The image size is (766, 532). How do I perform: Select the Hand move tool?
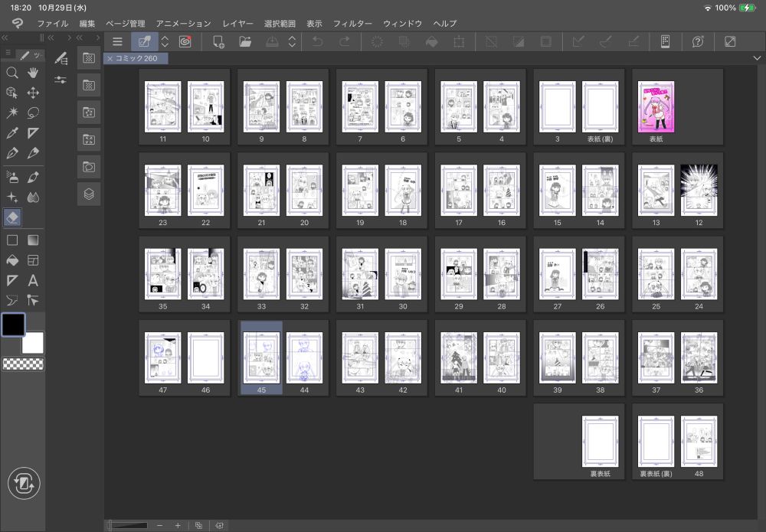[x=33, y=73]
